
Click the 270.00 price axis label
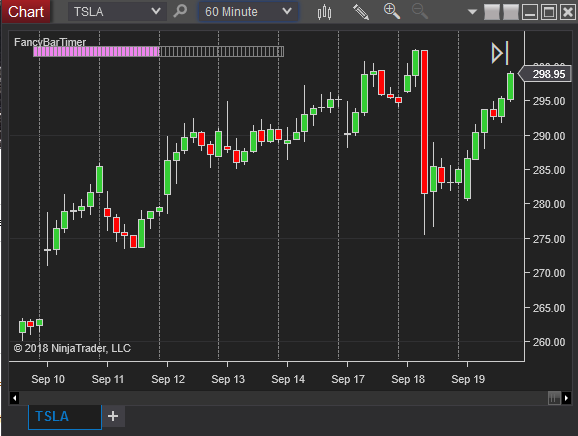(x=549, y=273)
